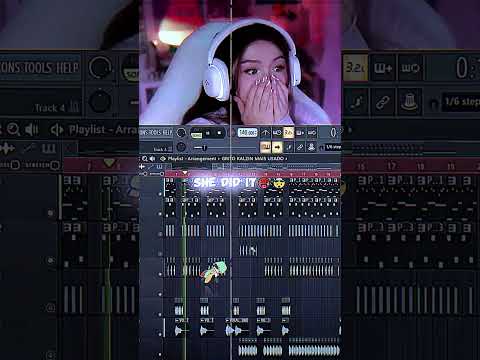Open the snap step dropdown in center toolbar
The image size is (480, 360).
(333, 147)
